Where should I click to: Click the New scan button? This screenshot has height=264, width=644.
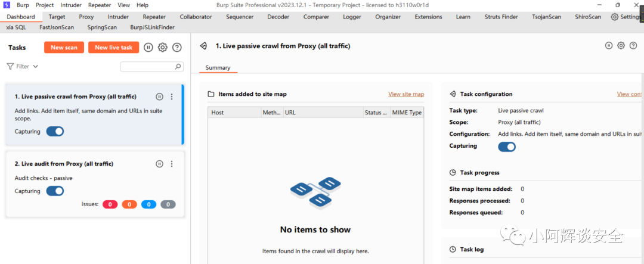(64, 48)
